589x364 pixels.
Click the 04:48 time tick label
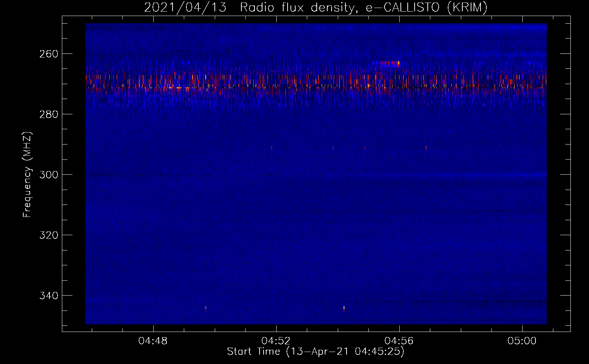(153, 341)
